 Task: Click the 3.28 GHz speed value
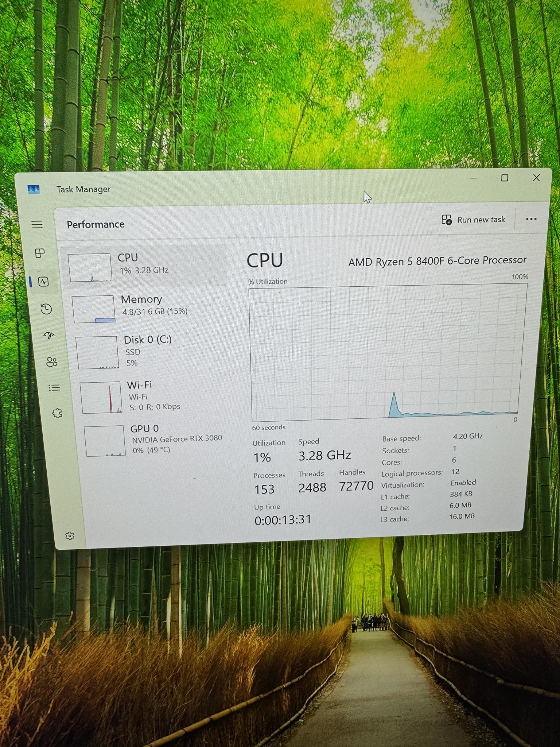pyautogui.click(x=324, y=455)
